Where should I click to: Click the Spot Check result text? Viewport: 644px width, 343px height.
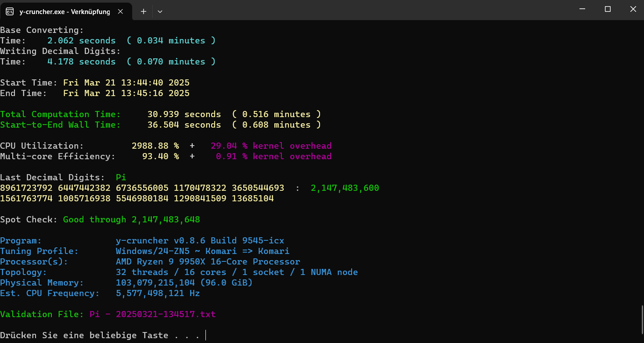pyautogui.click(x=131, y=220)
